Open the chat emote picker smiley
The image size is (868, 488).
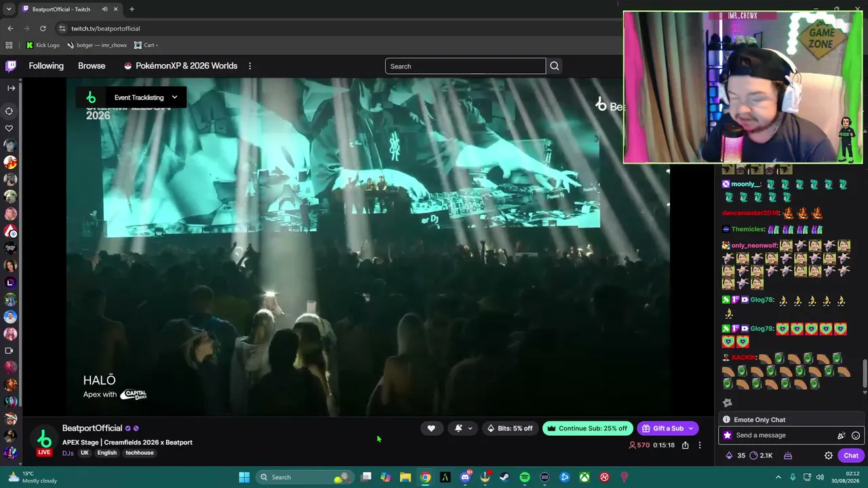coord(856,436)
